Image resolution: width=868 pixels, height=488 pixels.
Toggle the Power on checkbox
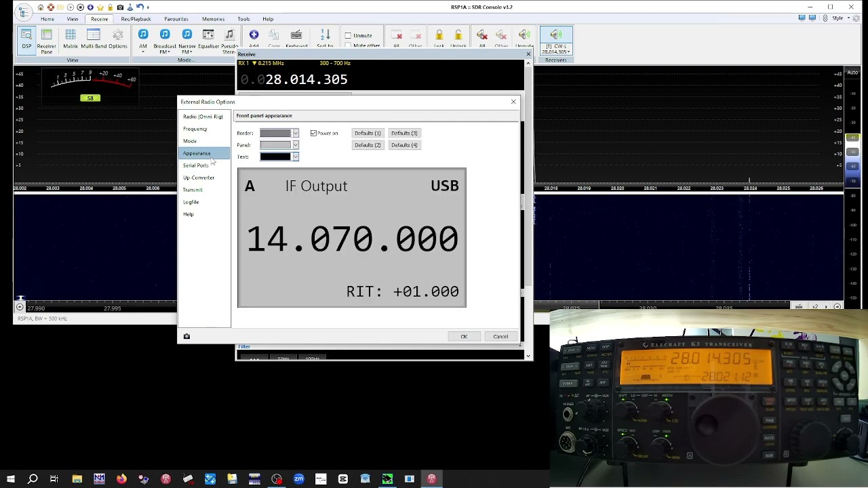tap(313, 133)
